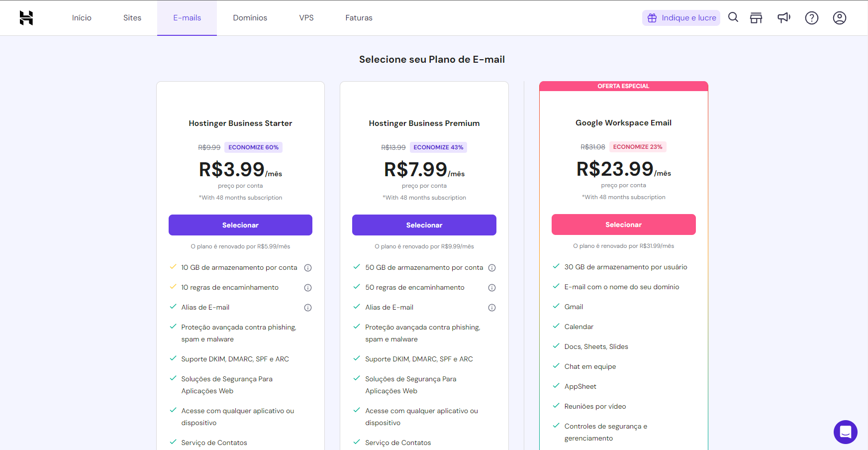Open the search magnifier icon

[733, 17]
